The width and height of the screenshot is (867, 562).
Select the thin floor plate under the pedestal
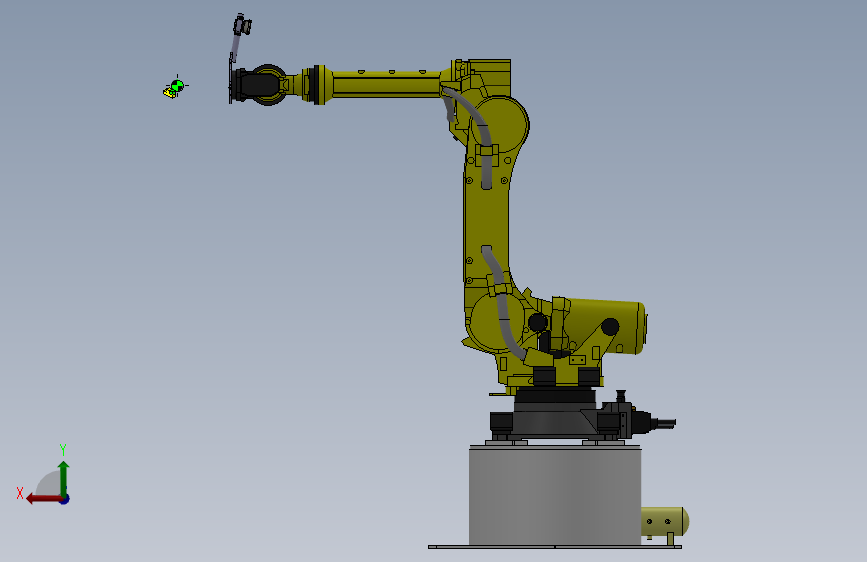point(555,547)
